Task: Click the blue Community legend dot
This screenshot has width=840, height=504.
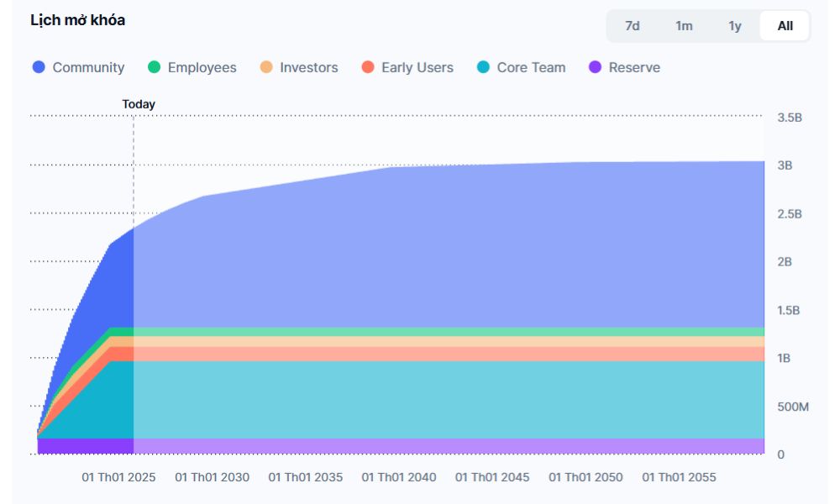Action: (39, 68)
